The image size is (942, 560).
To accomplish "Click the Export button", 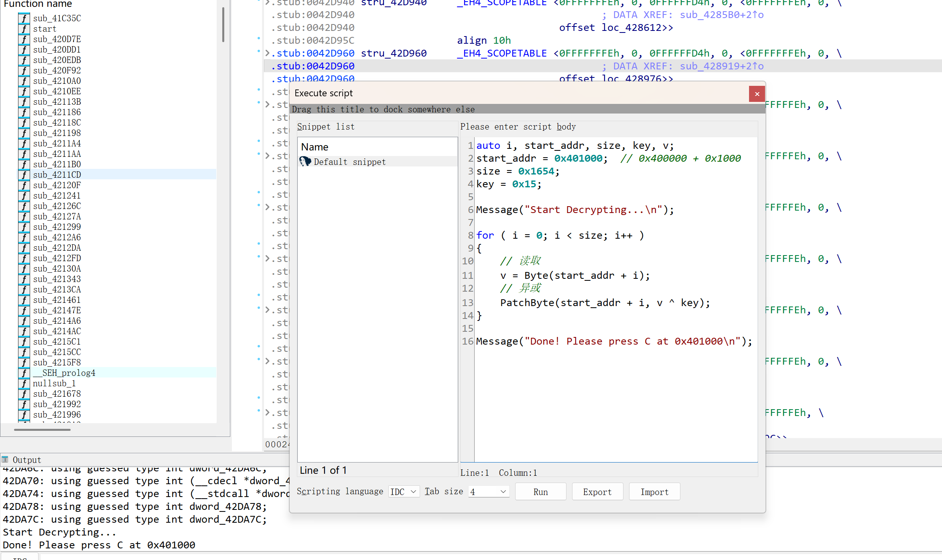I will pos(597,492).
